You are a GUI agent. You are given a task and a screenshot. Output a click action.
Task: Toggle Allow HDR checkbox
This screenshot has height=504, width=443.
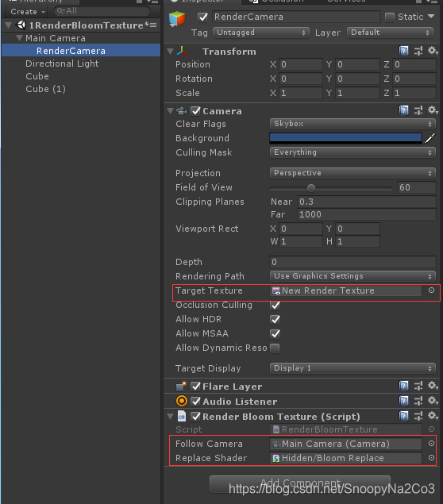point(275,319)
